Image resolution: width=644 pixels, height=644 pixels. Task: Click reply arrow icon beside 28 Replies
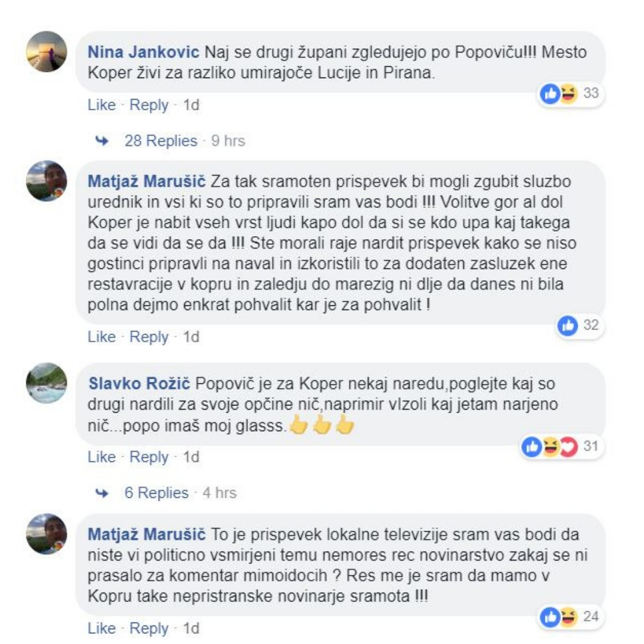(102, 141)
